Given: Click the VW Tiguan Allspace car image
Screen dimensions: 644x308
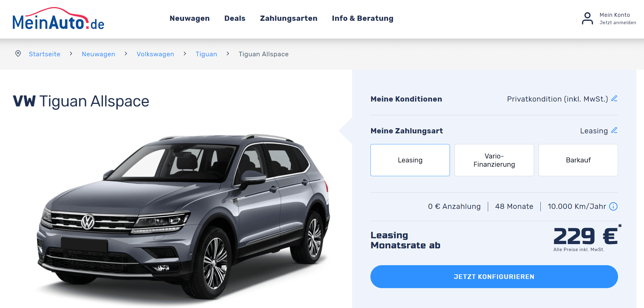Looking at the screenshot, I should [x=183, y=216].
